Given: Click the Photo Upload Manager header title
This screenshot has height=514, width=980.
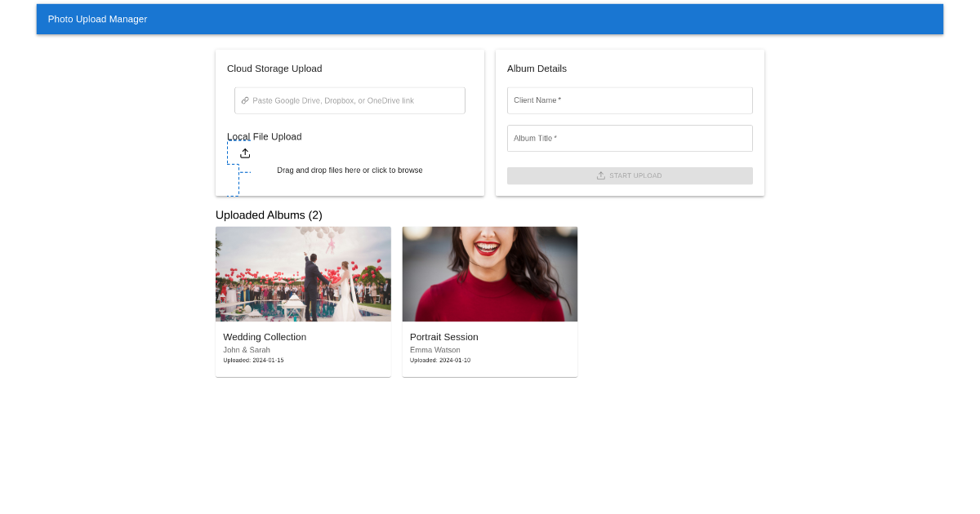Looking at the screenshot, I should (x=97, y=19).
